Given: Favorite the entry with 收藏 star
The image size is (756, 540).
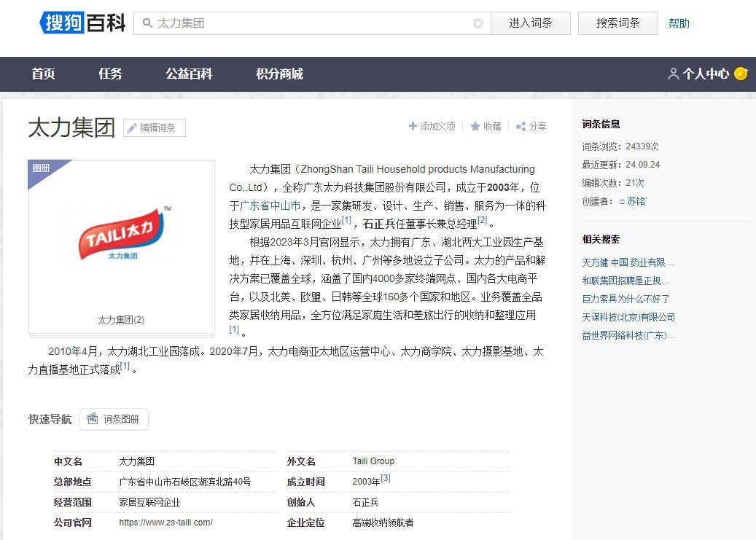Looking at the screenshot, I should pyautogui.click(x=486, y=126).
